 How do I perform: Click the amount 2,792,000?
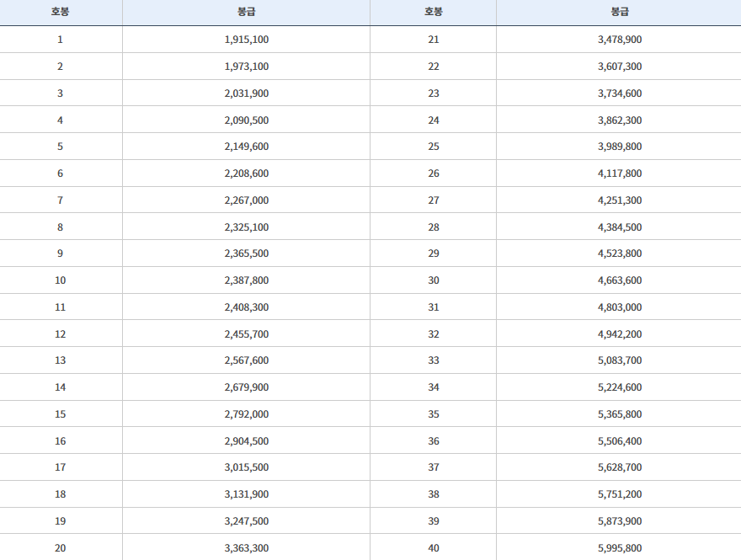point(246,414)
